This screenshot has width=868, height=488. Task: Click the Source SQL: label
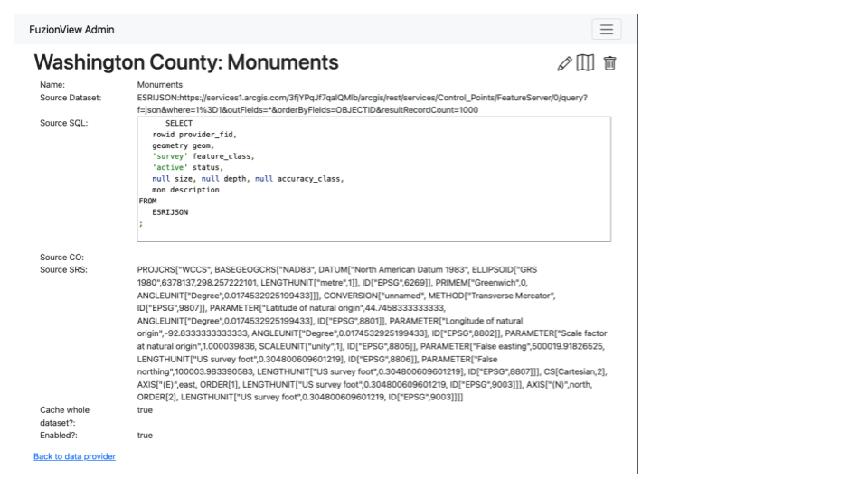[63, 123]
